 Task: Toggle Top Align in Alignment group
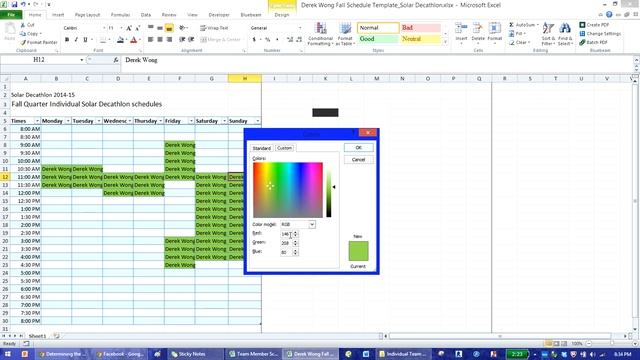151,28
